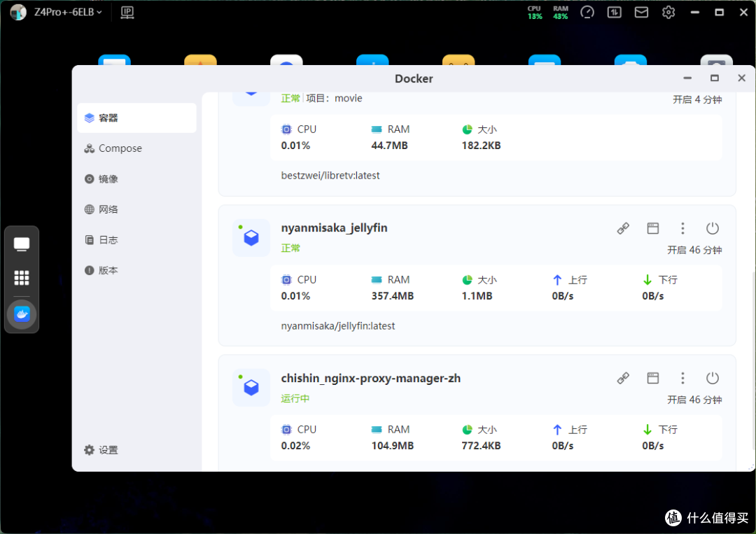Image resolution: width=756 pixels, height=534 pixels.
Task: Click the 开启 46 分钟 uptime of jellyfin
Action: coord(694,250)
